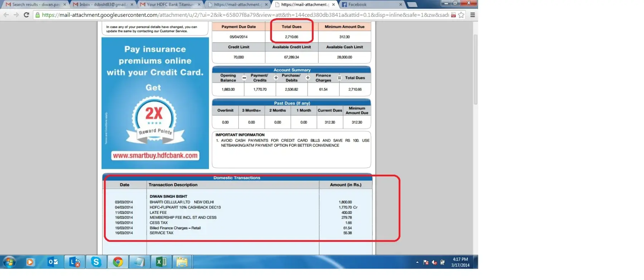
Task: Click the SERVICE TAX transaction row
Action: coord(238,233)
